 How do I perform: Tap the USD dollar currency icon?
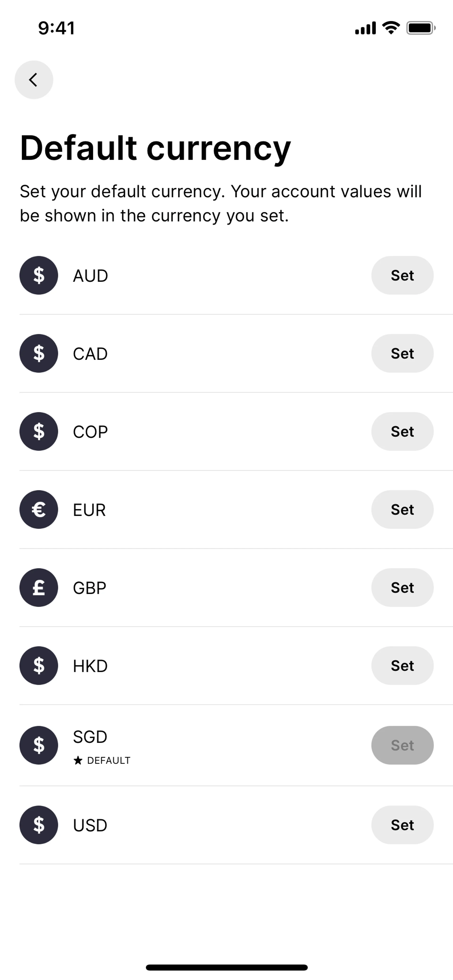[39, 825]
